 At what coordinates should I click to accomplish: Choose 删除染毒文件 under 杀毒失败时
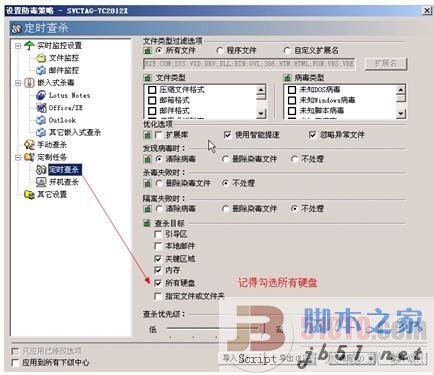coord(159,183)
